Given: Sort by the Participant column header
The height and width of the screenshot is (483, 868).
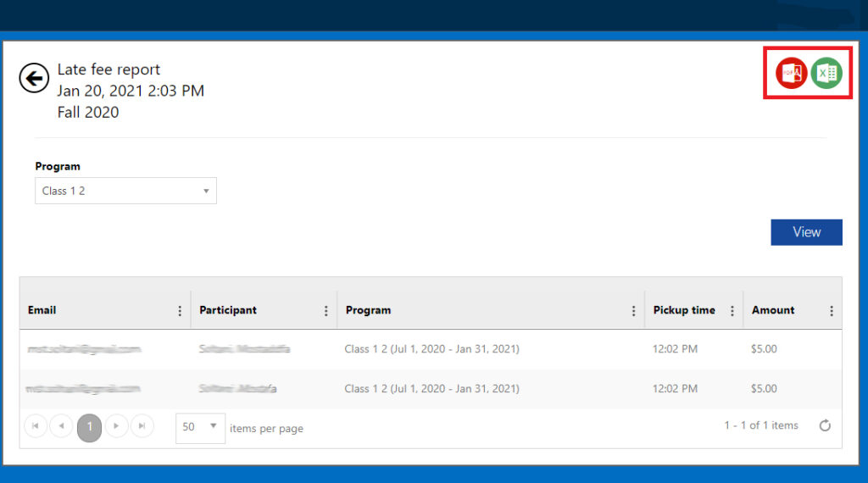Looking at the screenshot, I should [x=228, y=310].
